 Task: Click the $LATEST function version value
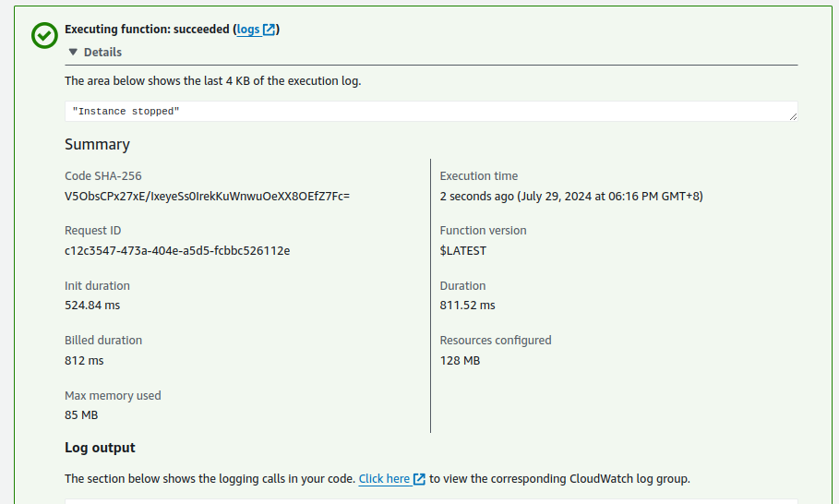462,250
